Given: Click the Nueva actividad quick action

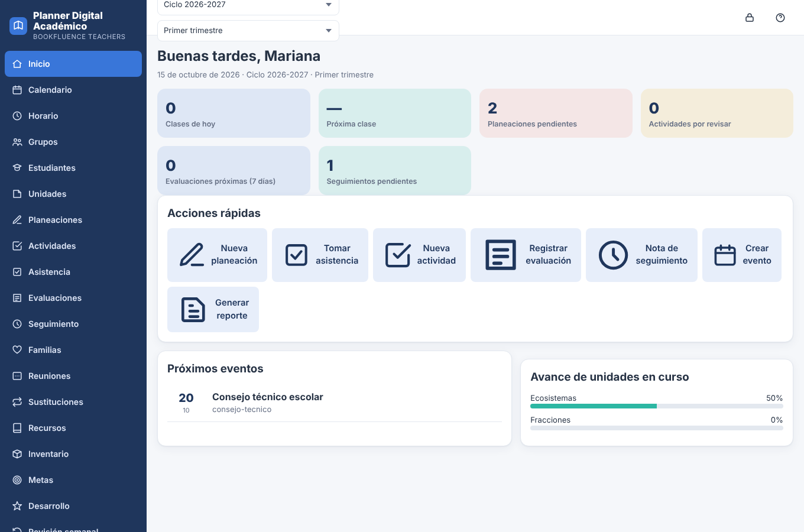Looking at the screenshot, I should click(x=419, y=255).
